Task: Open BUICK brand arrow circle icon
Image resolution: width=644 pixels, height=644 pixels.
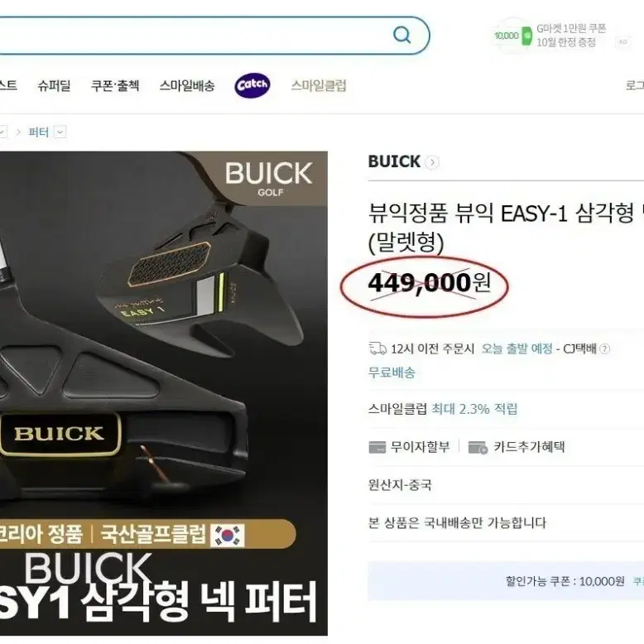Action: (x=431, y=162)
